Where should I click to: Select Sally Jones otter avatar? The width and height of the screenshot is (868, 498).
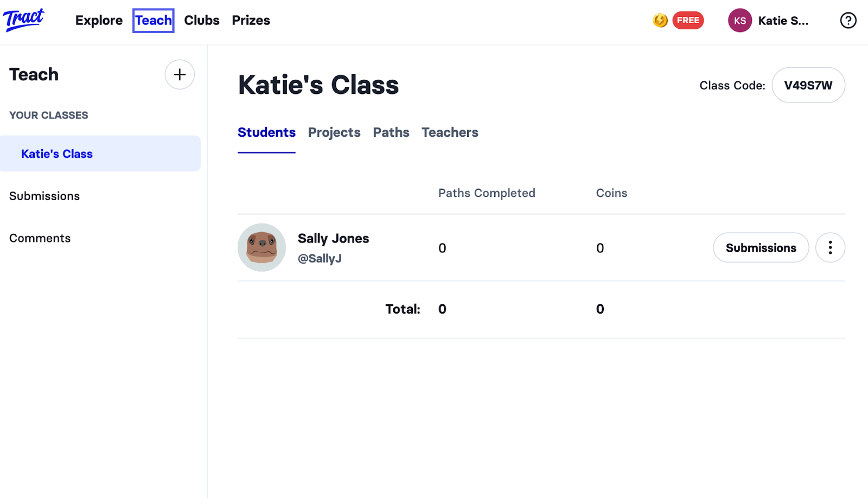[x=261, y=247]
